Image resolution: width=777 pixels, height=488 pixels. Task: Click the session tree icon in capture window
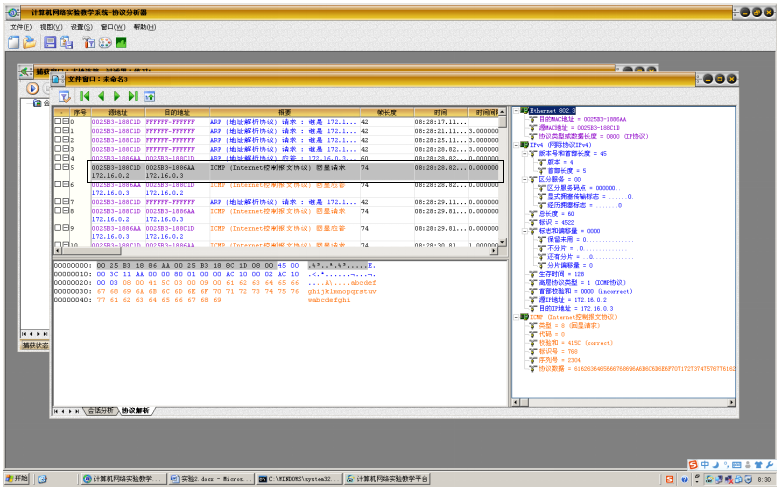(x=37, y=103)
